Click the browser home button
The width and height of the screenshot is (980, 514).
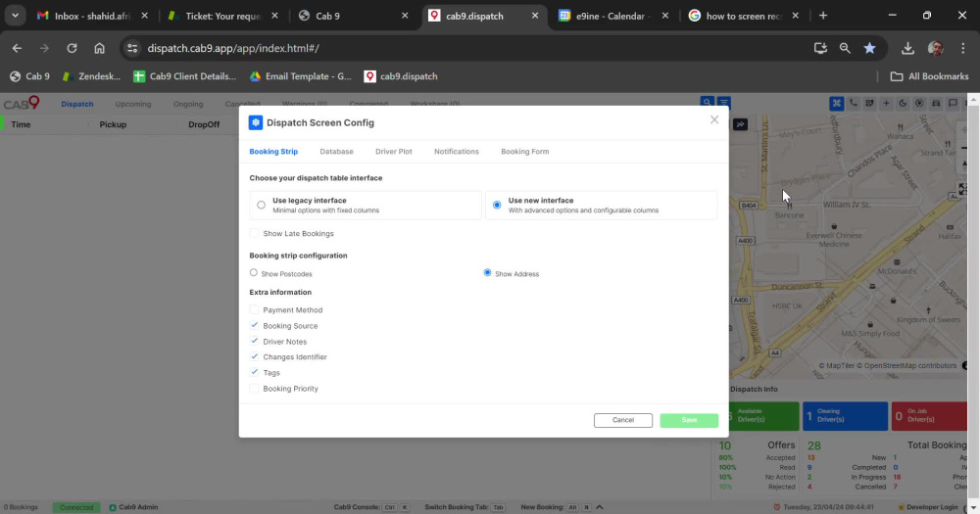99,48
